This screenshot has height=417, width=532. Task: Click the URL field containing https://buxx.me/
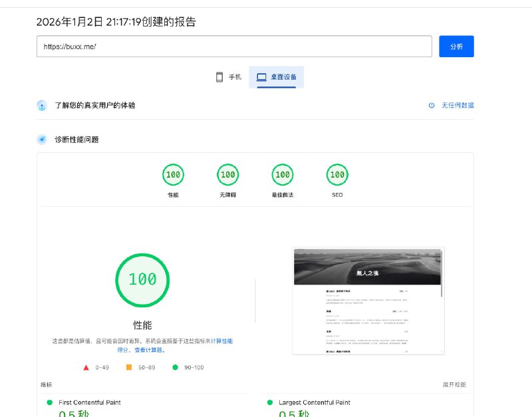click(234, 47)
